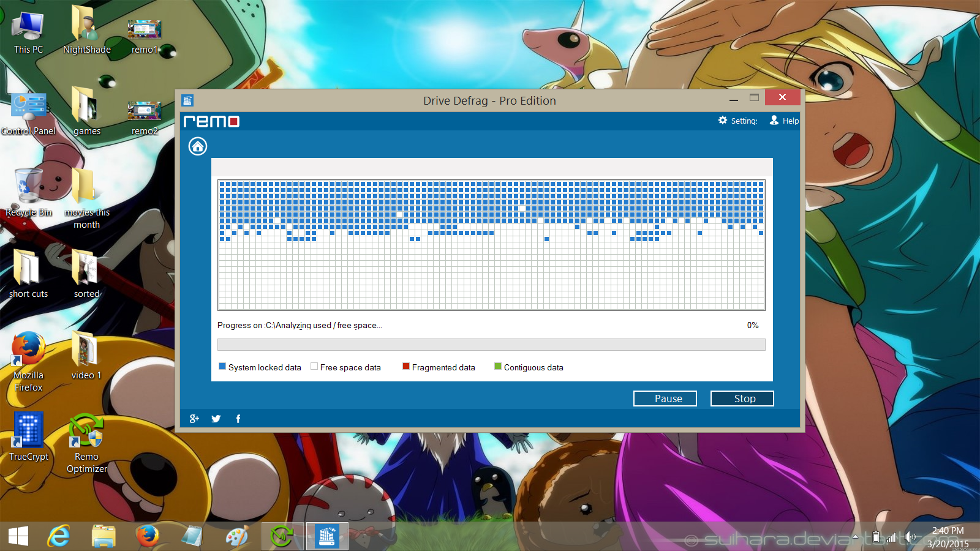Select the remo1 desktop file
Screen dimensions: 980x554
(x=145, y=37)
